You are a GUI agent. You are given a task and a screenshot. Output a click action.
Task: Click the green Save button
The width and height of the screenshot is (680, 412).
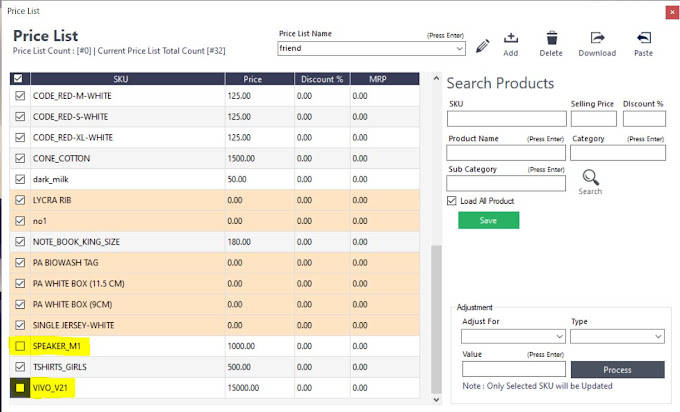tap(488, 220)
